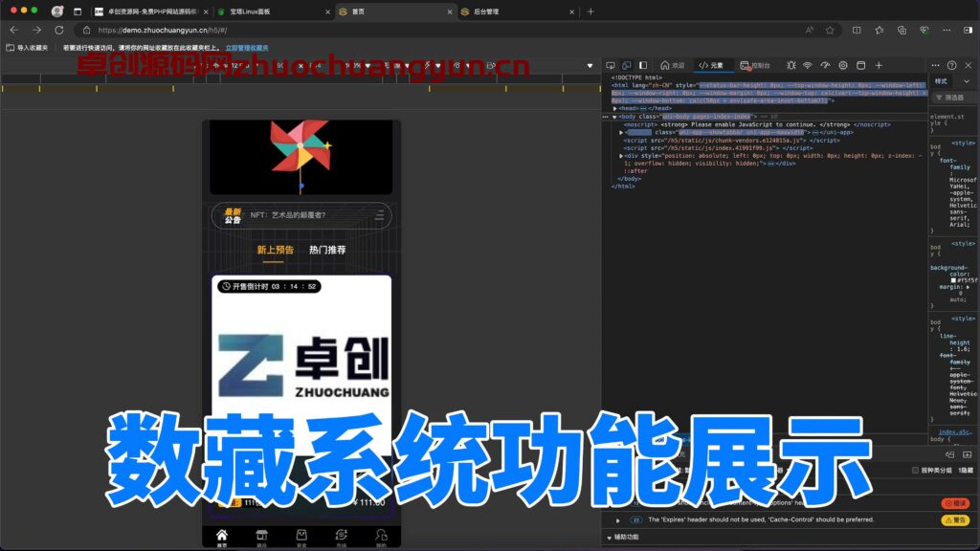The height and width of the screenshot is (551, 980).
Task: Expand the hidden absolute div node
Action: [x=621, y=156]
